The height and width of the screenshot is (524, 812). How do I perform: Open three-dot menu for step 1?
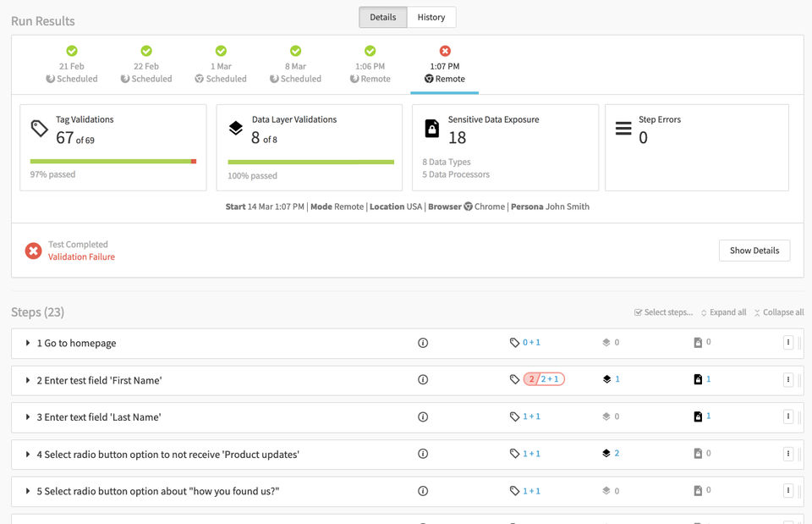(787, 343)
